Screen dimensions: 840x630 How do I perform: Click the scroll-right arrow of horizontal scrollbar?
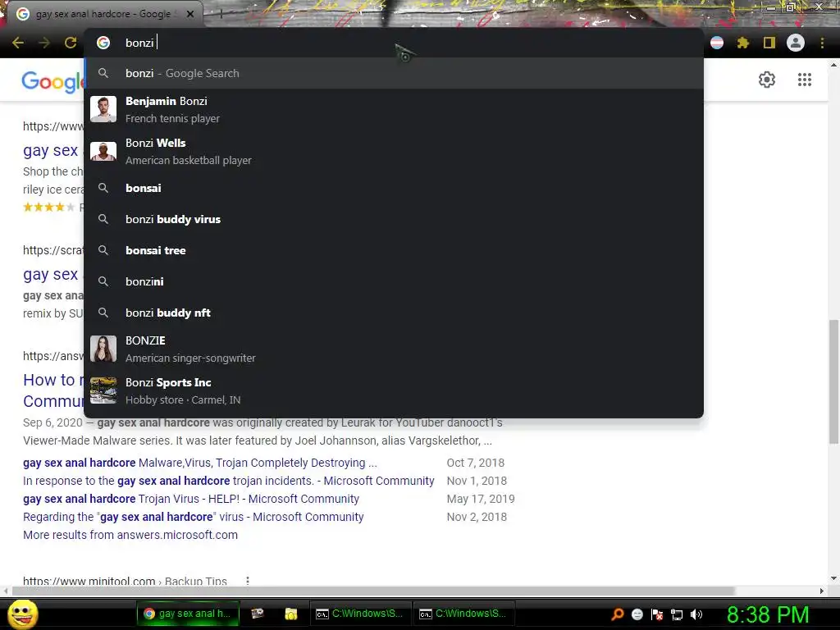[x=822, y=591]
